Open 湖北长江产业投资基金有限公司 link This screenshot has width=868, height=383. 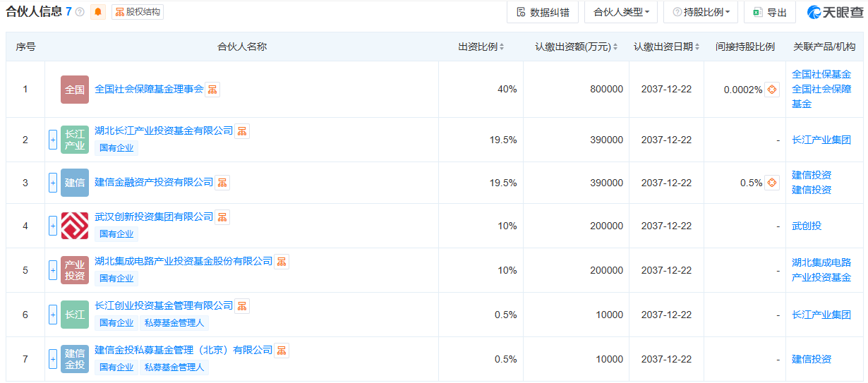tap(164, 130)
